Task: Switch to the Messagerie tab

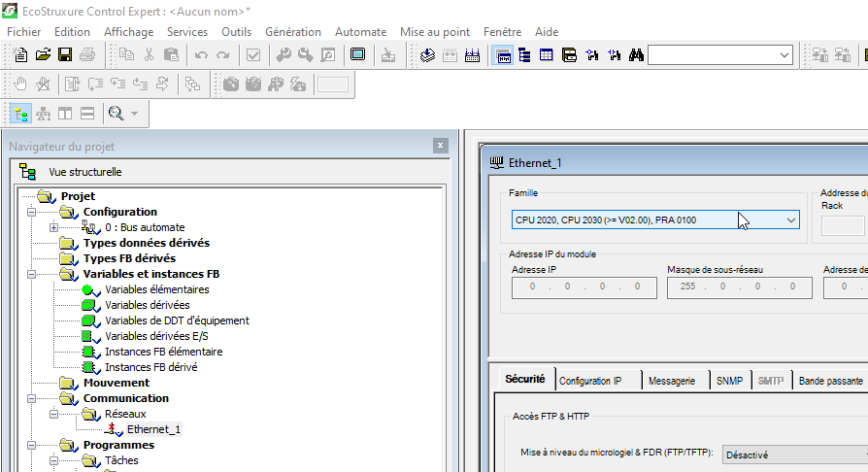Action: (671, 382)
